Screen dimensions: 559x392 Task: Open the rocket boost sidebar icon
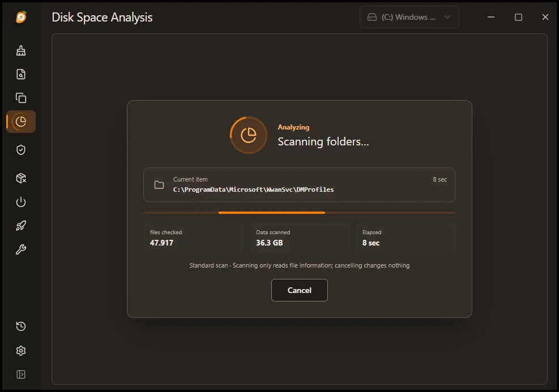(21, 225)
